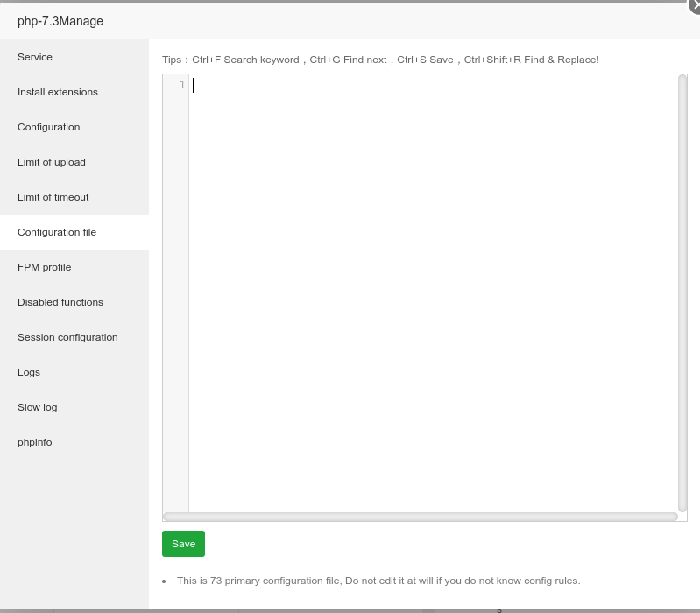
Task: Click the editor's vertical scrollbar
Action: (682, 289)
